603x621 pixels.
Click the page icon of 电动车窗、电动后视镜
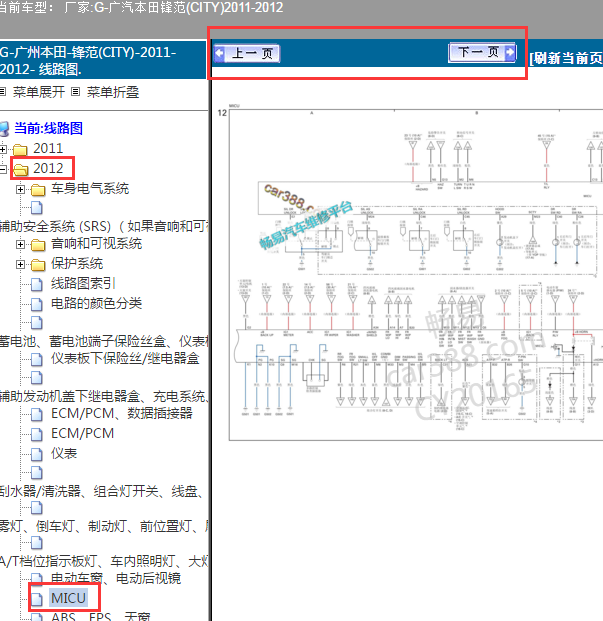pos(37,579)
